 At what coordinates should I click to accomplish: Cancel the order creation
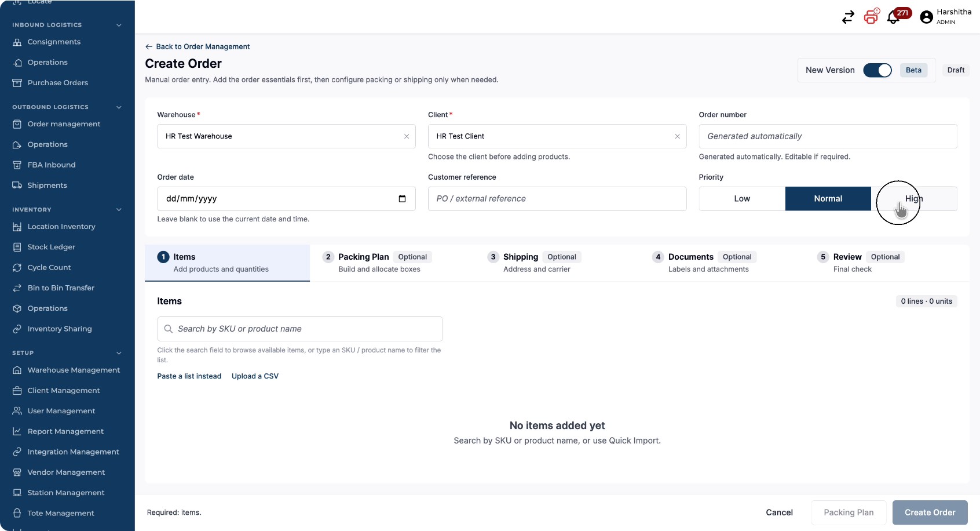click(x=780, y=512)
